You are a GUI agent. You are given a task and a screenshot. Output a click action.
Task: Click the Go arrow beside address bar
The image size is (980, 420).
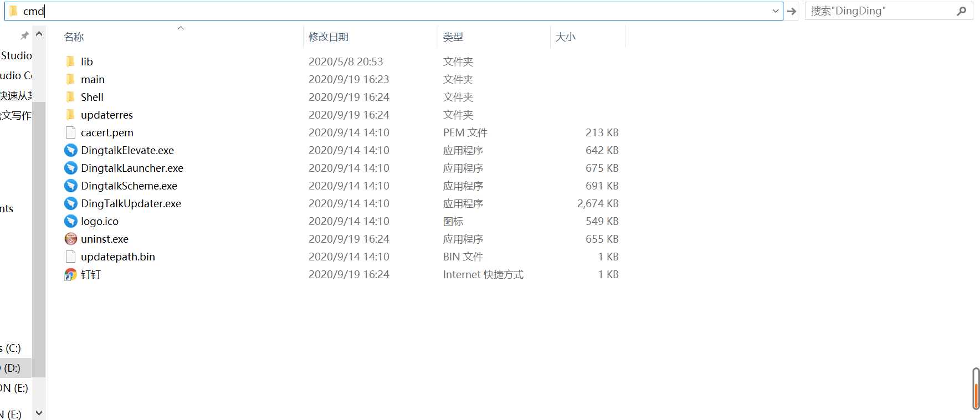coord(792,11)
